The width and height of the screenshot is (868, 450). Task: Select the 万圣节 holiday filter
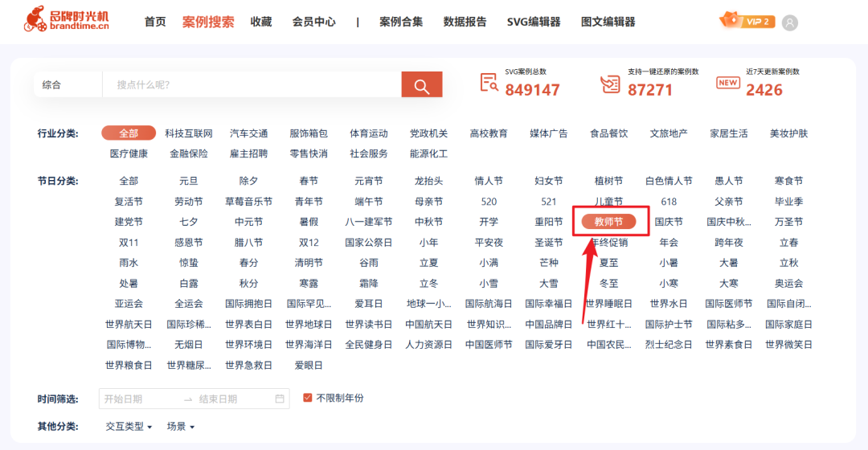point(789,222)
